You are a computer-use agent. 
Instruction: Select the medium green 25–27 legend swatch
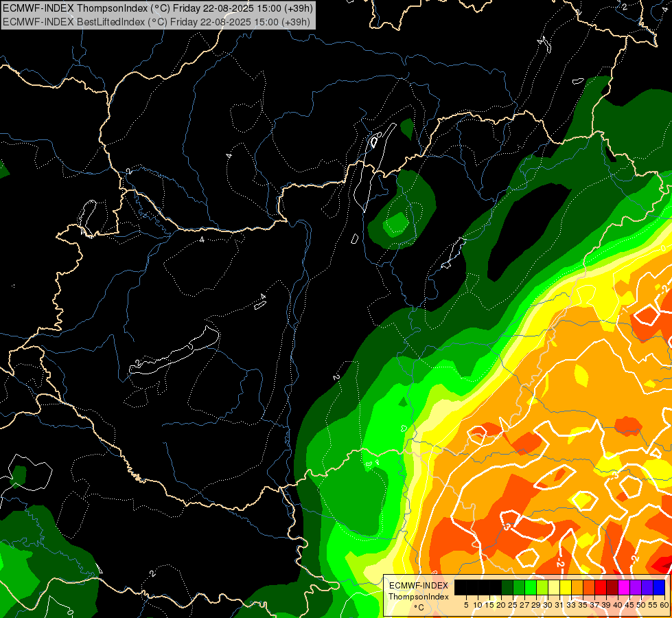click(x=518, y=587)
